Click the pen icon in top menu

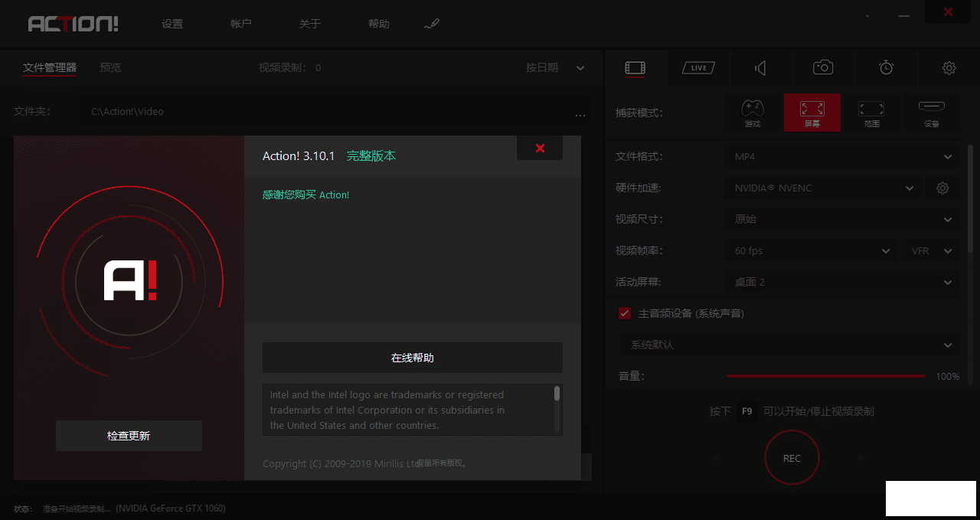tap(431, 25)
